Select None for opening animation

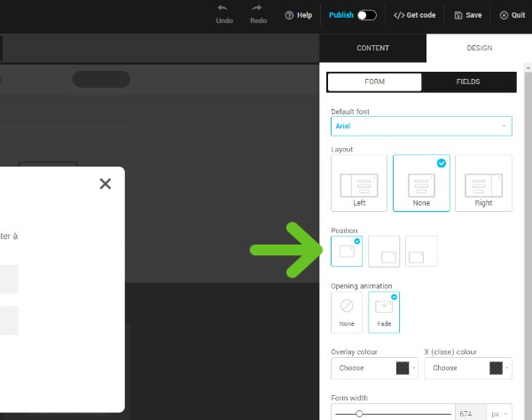point(347,312)
